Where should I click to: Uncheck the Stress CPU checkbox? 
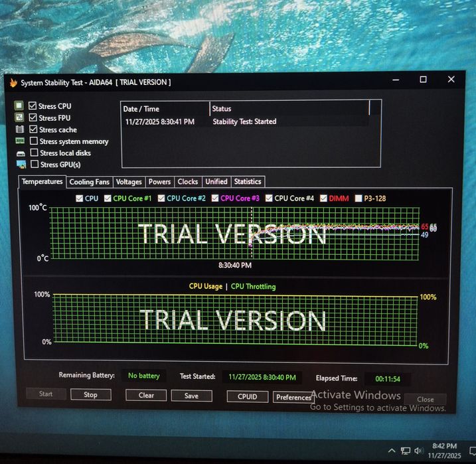pyautogui.click(x=33, y=106)
